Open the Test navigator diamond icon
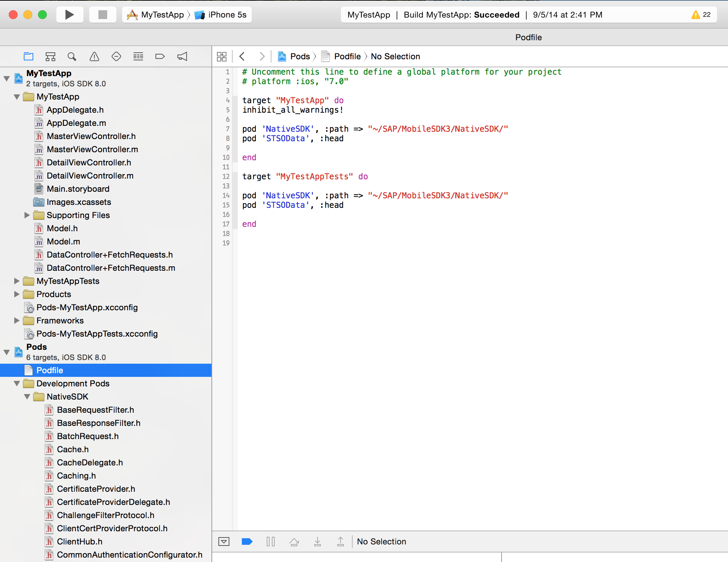This screenshot has height=562, width=728. coord(116,56)
